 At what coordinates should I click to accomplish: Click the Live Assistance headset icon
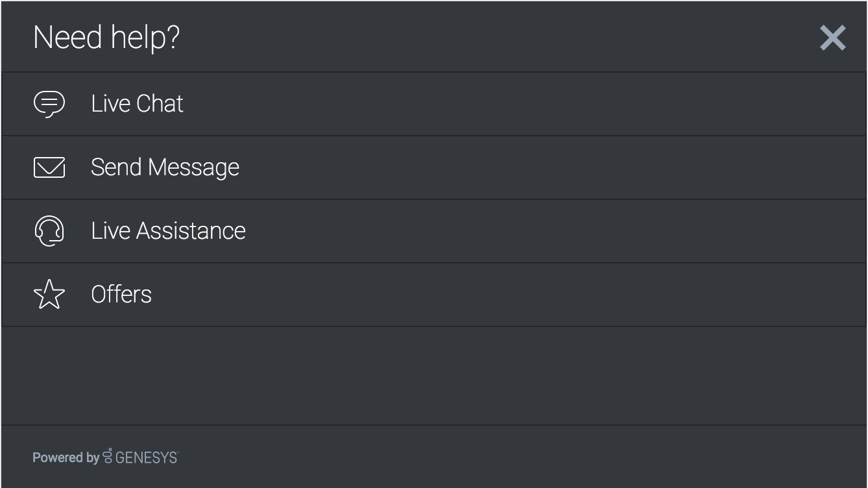click(x=49, y=231)
